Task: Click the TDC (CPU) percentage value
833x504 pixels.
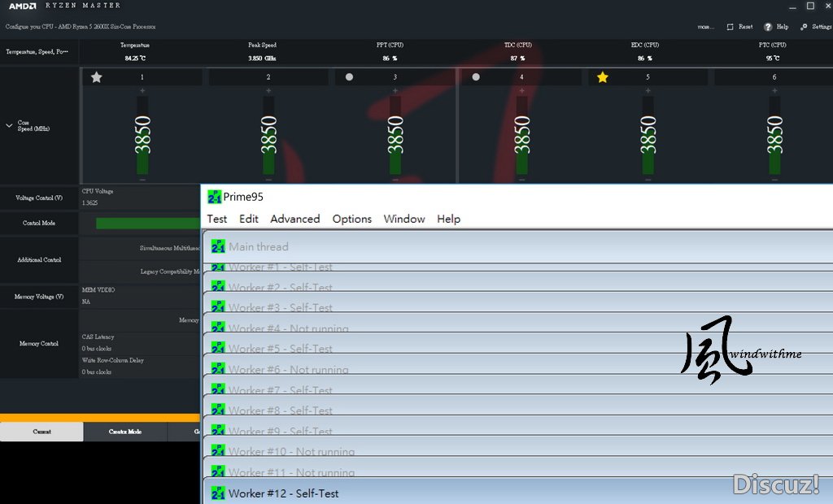Action: (x=517, y=59)
